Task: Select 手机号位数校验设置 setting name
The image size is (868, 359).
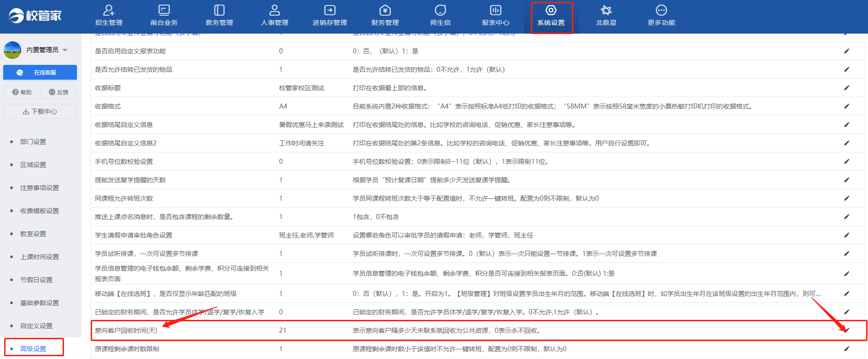Action: 123,162
